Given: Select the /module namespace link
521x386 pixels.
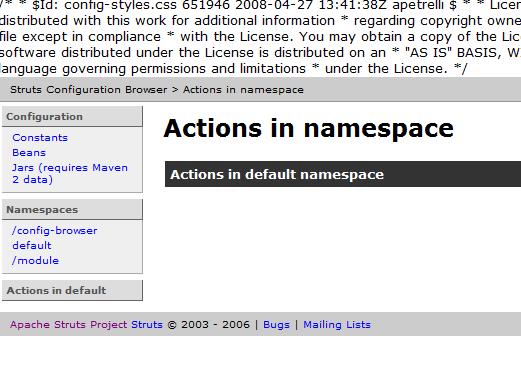Looking at the screenshot, I should point(35,261).
